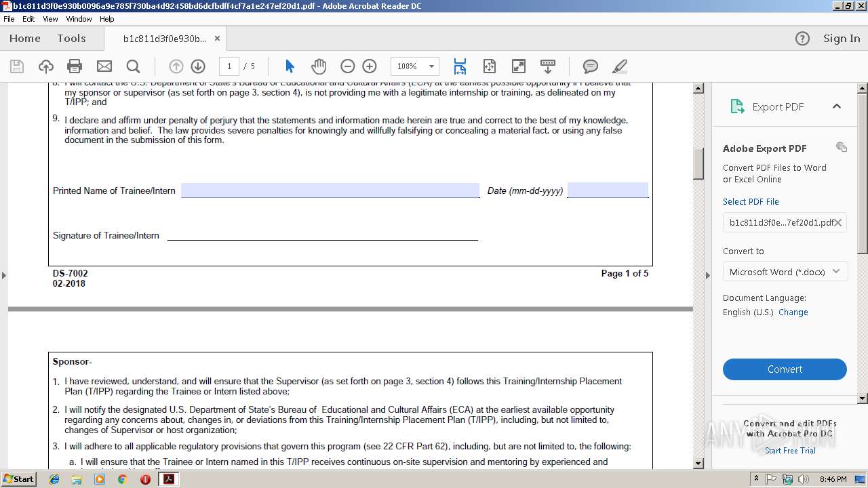Click the upload to cloud icon

point(45,66)
